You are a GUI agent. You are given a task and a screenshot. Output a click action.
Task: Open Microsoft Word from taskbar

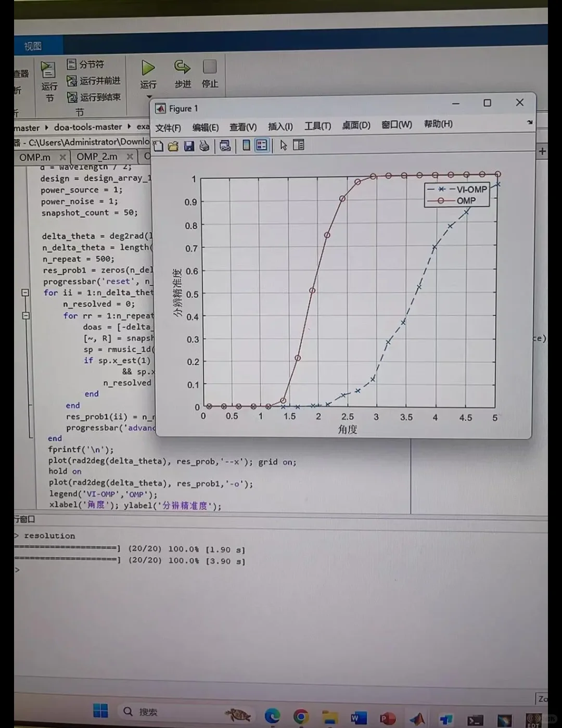357,719
